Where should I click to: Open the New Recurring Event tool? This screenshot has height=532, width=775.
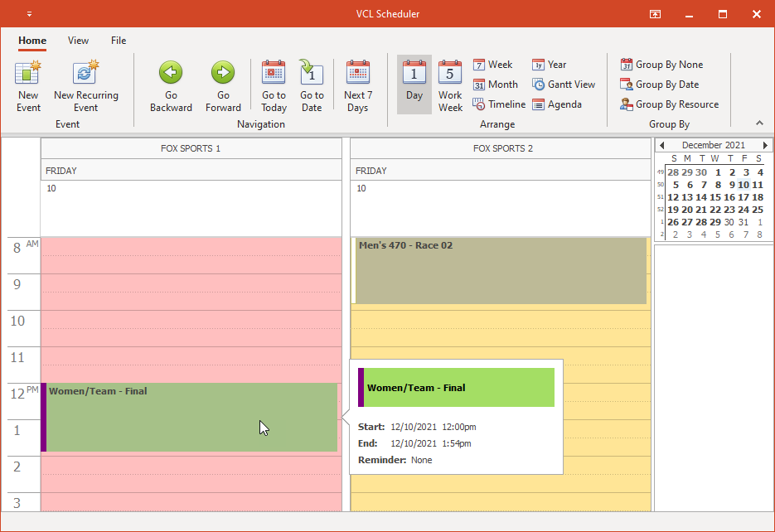(85, 83)
